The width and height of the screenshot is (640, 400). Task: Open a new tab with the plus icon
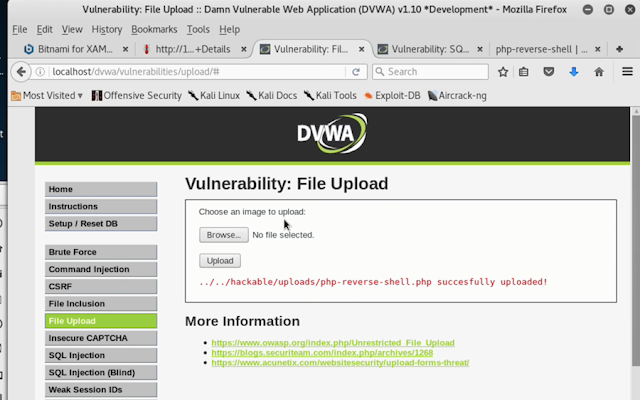[619, 49]
